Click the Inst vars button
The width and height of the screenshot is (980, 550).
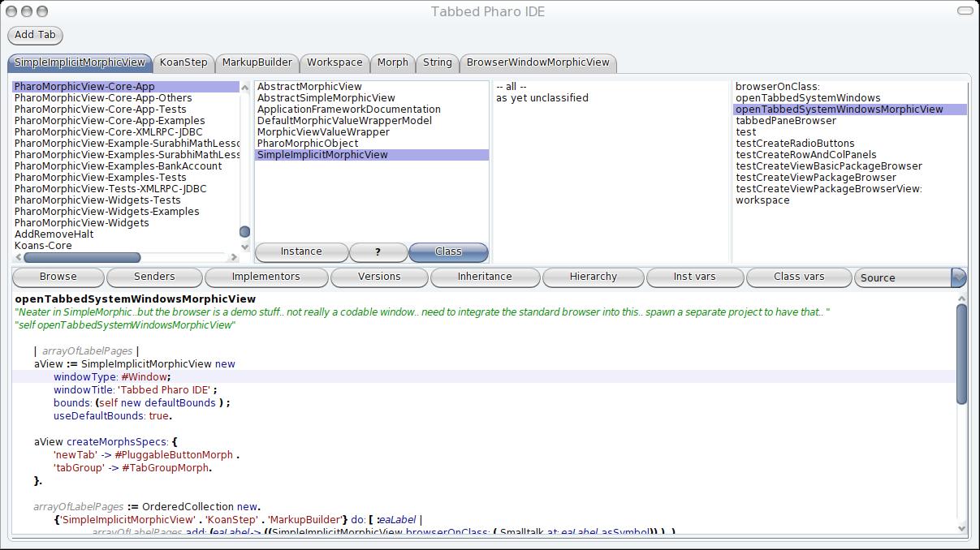tap(695, 277)
